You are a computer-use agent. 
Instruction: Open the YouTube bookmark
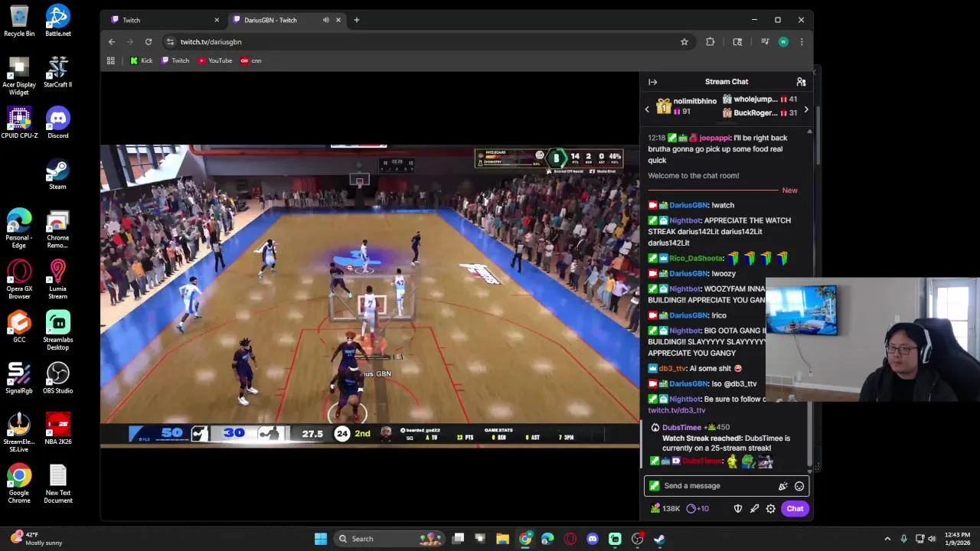tap(215, 60)
